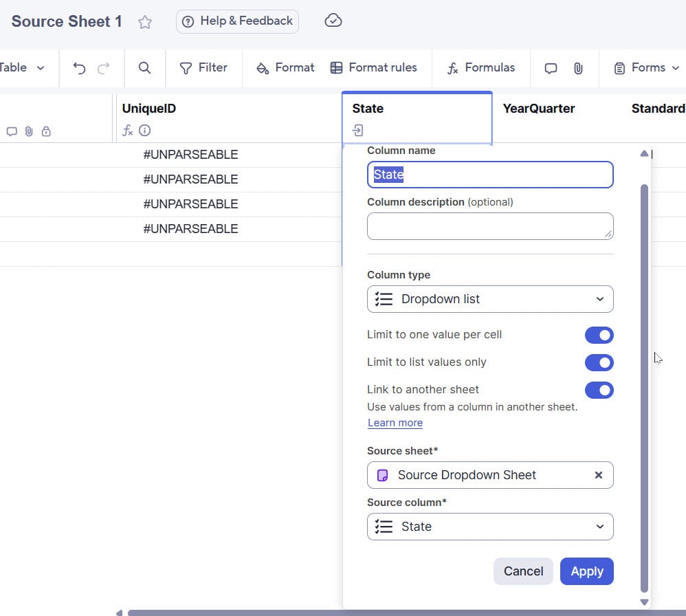Open the attachments paperclip icon
Viewport: 686px width, 616px height.
pyautogui.click(x=578, y=68)
